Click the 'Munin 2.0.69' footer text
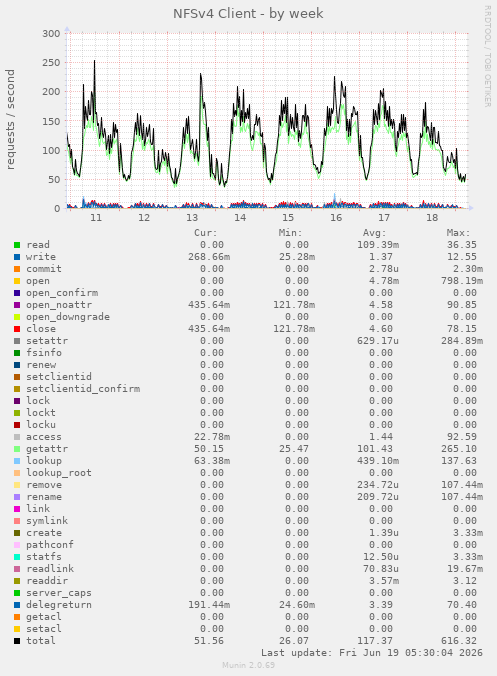Viewport: 497px width, 676px height. (x=248, y=665)
